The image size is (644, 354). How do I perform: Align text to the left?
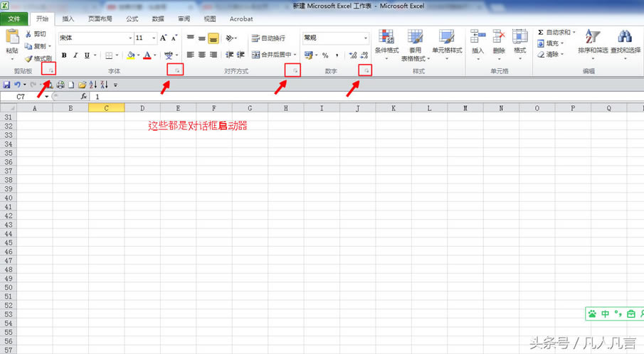click(x=190, y=55)
